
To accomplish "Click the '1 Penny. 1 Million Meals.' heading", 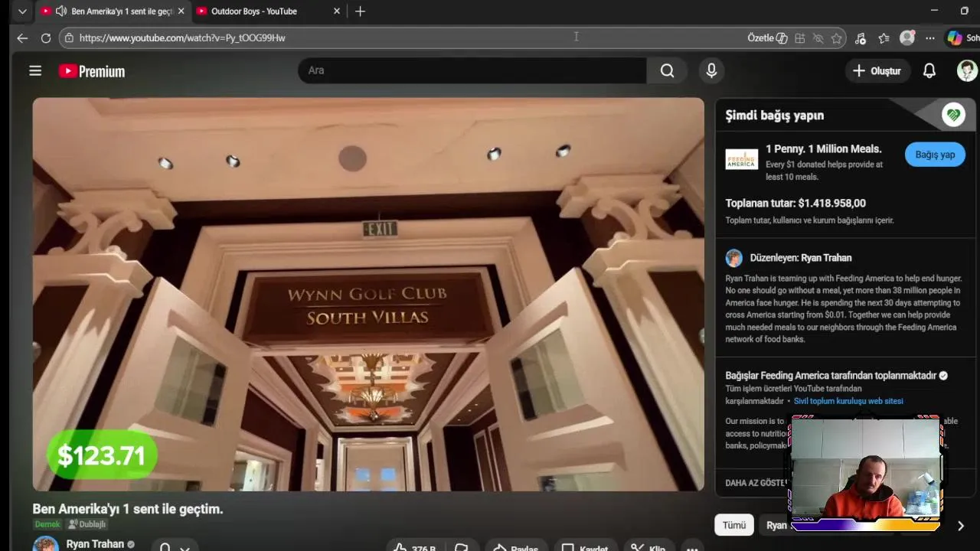I will tap(824, 149).
